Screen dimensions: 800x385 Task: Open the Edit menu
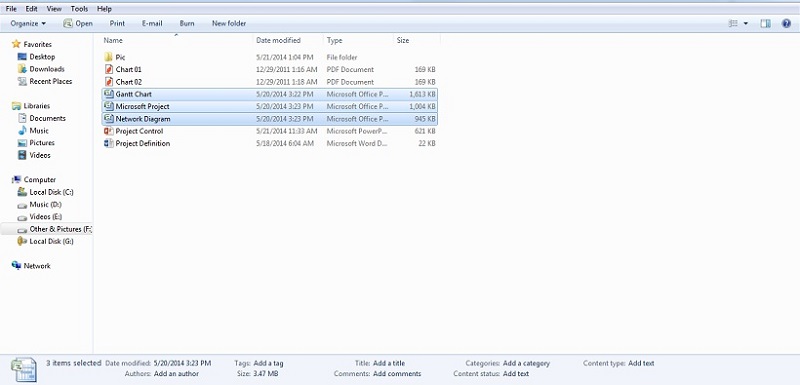tap(31, 9)
